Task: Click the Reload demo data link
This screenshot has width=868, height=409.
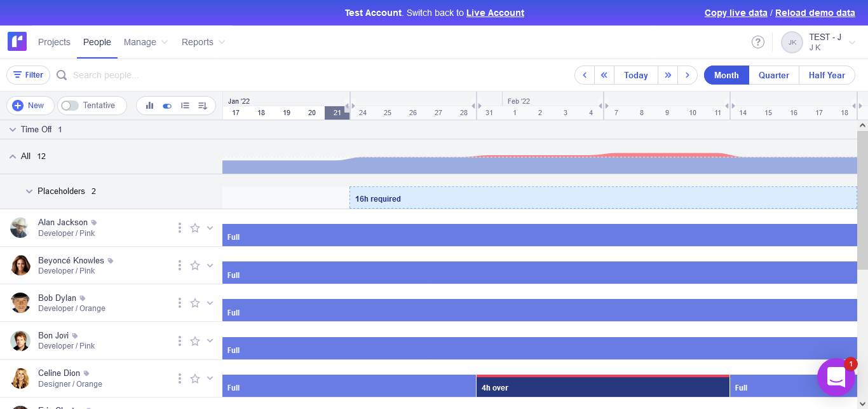Action: click(x=815, y=13)
